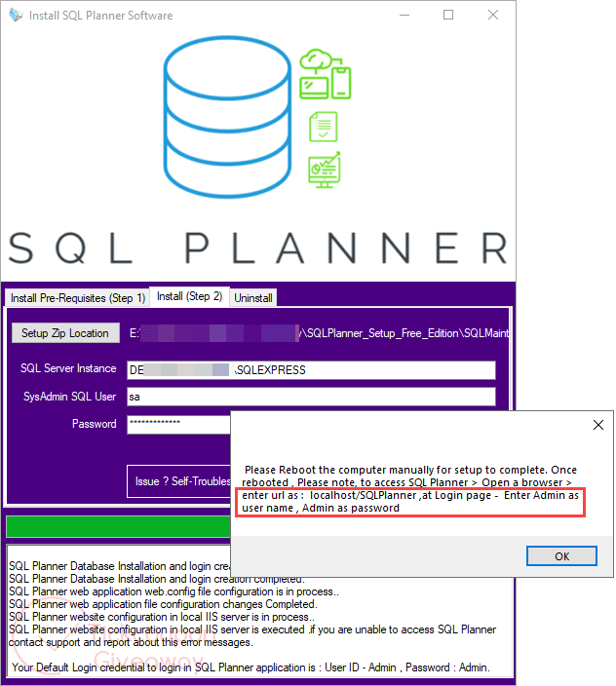Click log line 'contact support and report about this'
This screenshot has width=616, height=686.
tap(131, 642)
